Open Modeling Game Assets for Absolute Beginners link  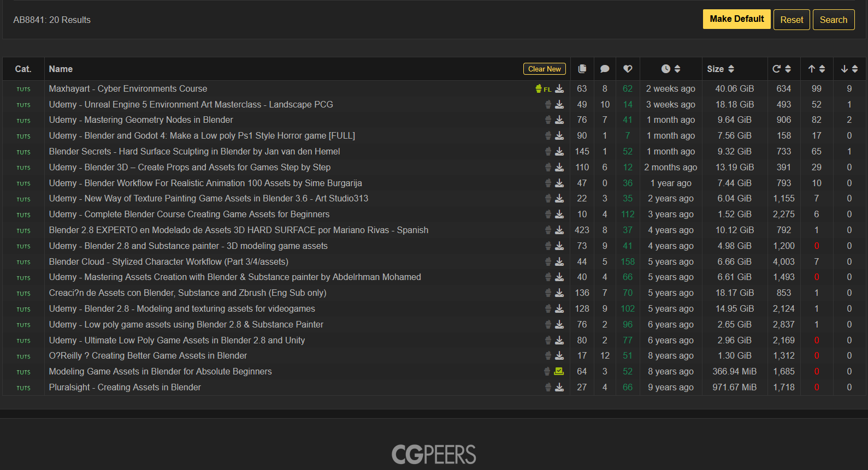coord(160,371)
